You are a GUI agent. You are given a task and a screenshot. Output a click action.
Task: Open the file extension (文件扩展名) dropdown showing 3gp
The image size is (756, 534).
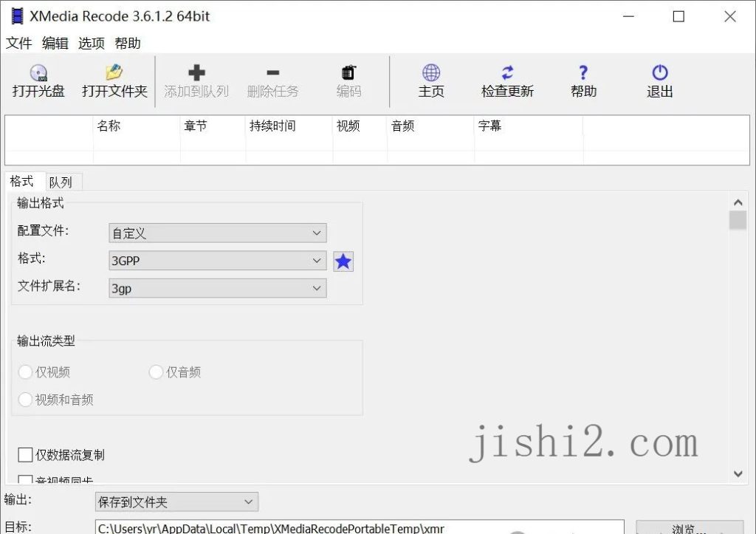(x=218, y=288)
